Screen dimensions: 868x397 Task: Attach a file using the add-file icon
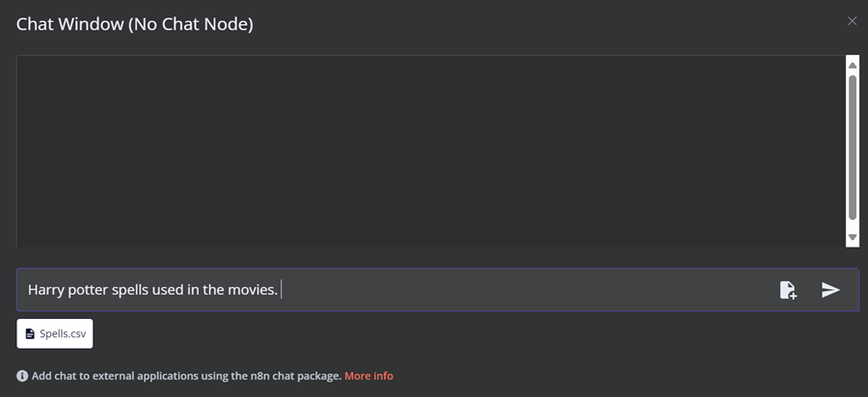[788, 290]
